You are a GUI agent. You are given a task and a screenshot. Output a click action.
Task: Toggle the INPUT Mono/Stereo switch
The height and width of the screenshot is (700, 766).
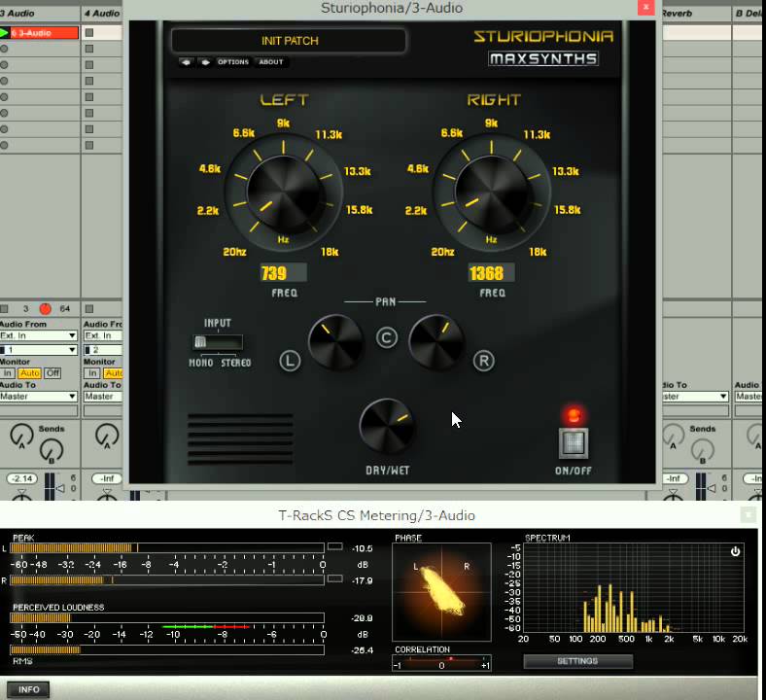218,342
